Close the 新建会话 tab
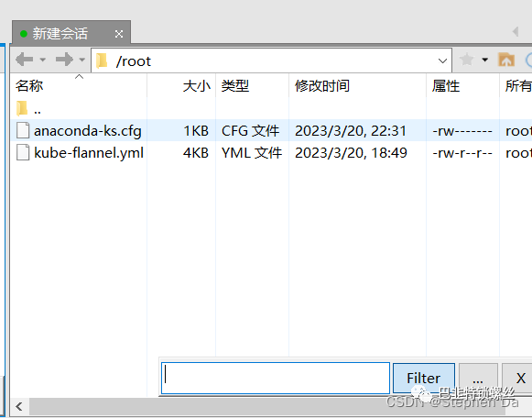Viewport: 532px width, 418px height. [x=119, y=34]
